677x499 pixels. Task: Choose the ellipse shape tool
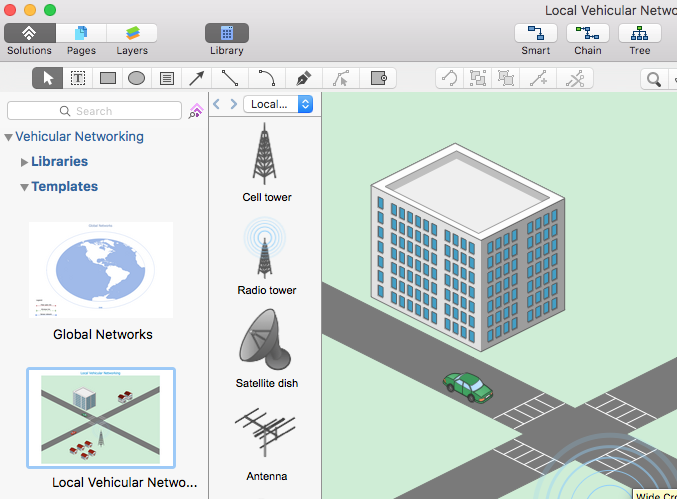137,78
